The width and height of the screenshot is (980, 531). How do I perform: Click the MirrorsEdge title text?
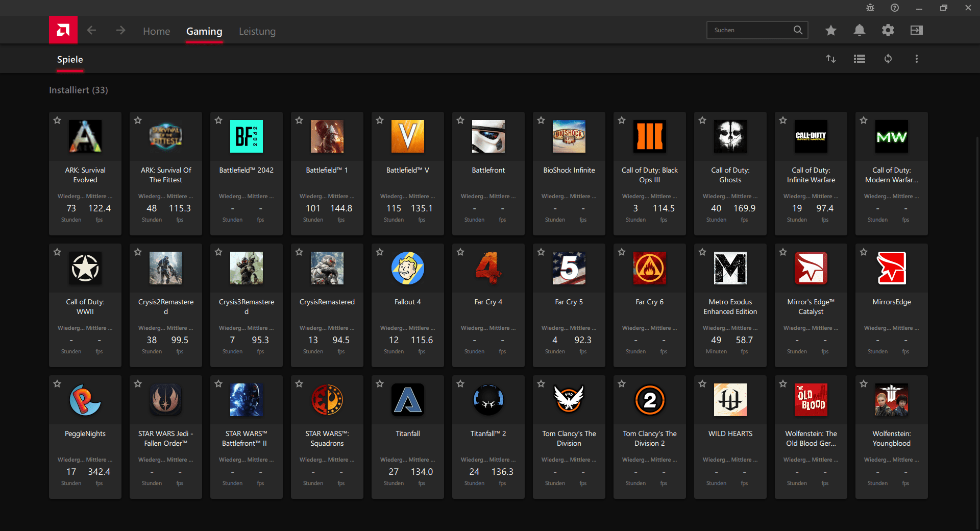click(x=892, y=302)
